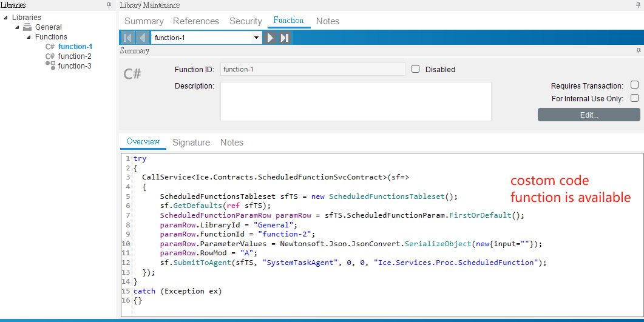Screen dimensions: 644x322
Task: Select the Overview sub-tab
Action: [143, 141]
